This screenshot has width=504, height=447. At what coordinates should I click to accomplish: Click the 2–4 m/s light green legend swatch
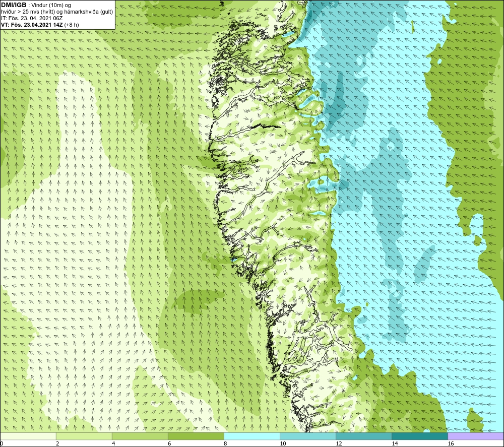pos(84,436)
